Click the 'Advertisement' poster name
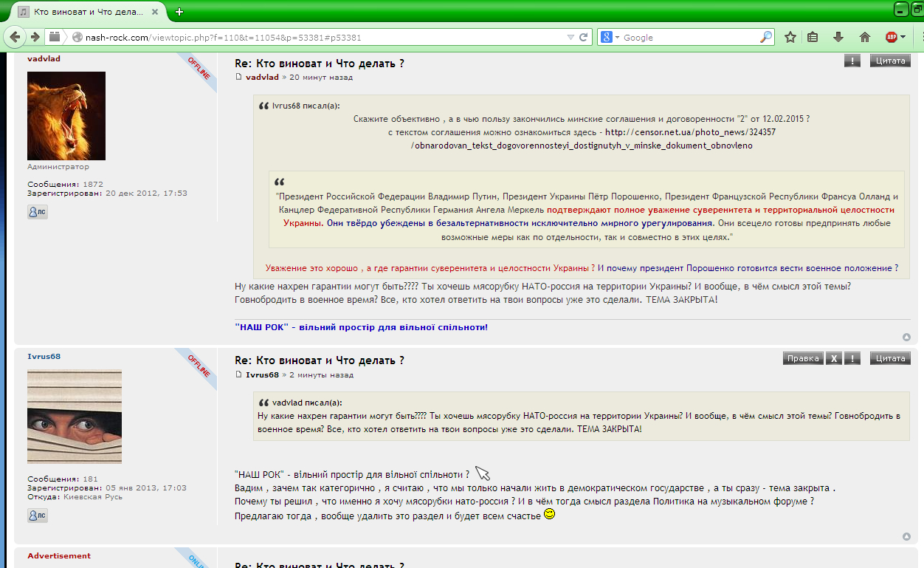 pos(59,555)
